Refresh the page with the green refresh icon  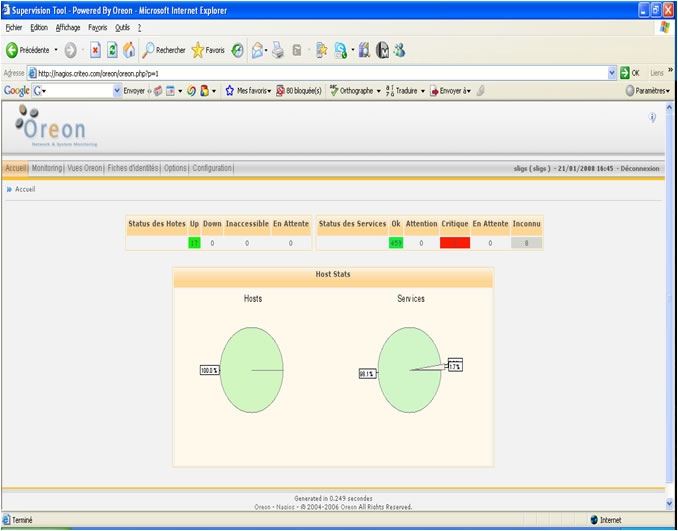point(112,49)
